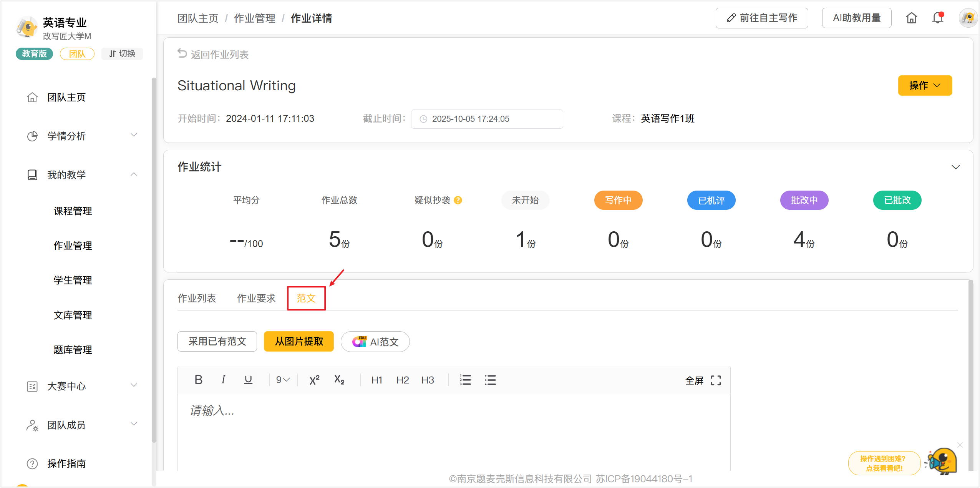Image resolution: width=980 pixels, height=488 pixels.
Task: Click the deadline date input field
Action: click(x=486, y=119)
